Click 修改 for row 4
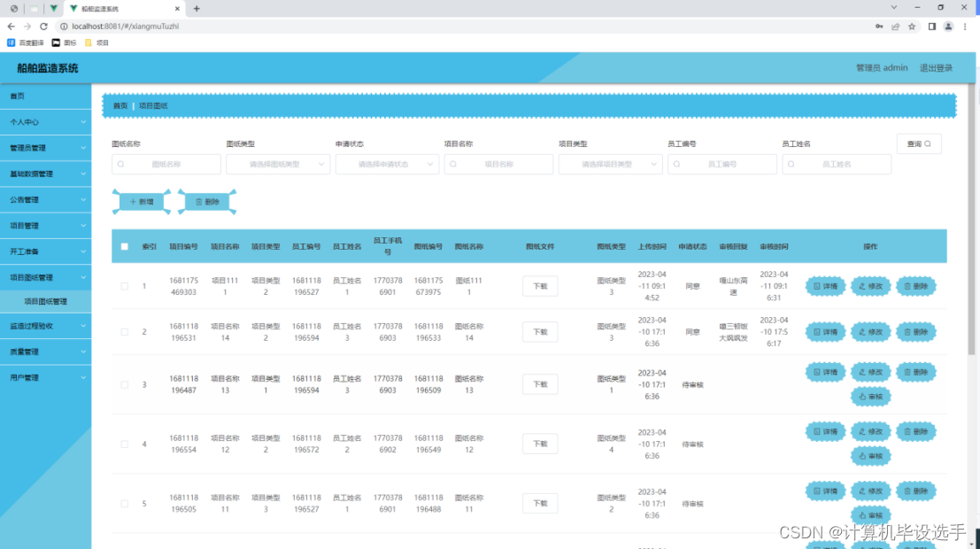980x549 pixels. pos(870,431)
